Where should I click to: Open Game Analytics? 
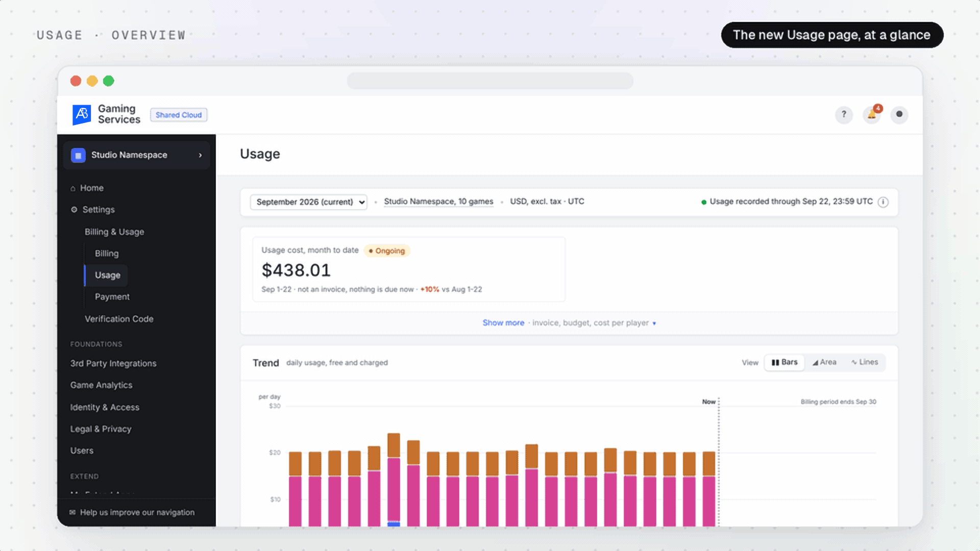coord(101,385)
